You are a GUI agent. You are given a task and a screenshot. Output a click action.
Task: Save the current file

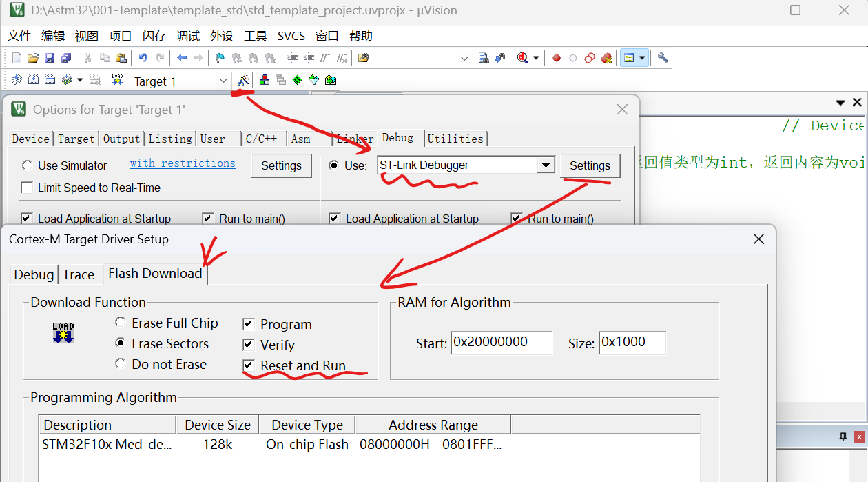[x=50, y=58]
